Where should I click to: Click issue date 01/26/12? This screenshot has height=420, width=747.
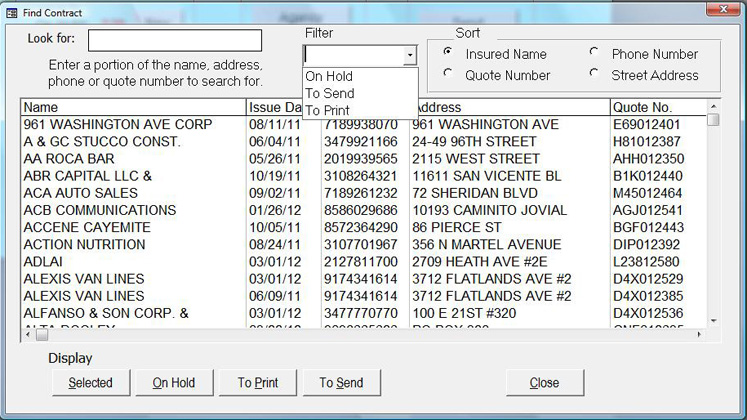pos(275,210)
